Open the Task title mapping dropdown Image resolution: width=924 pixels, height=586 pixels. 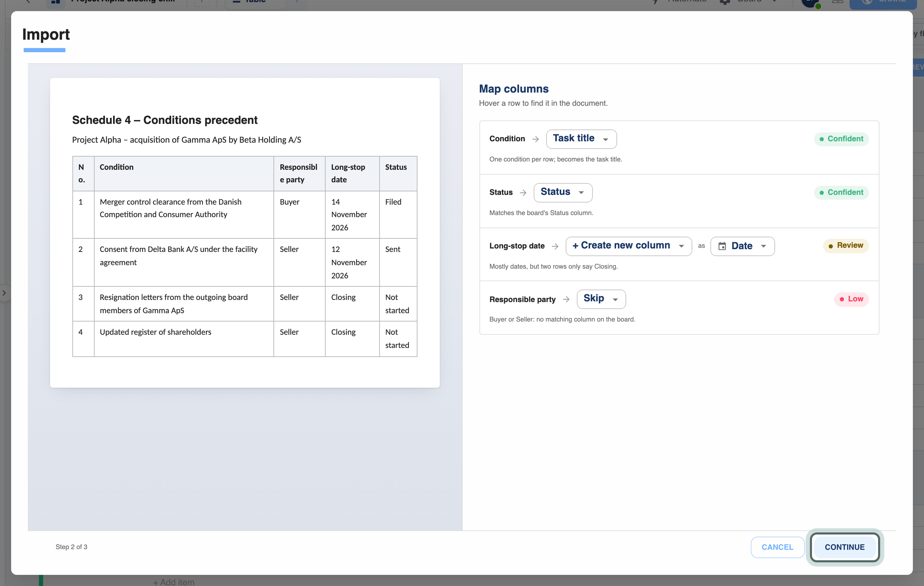pyautogui.click(x=581, y=139)
